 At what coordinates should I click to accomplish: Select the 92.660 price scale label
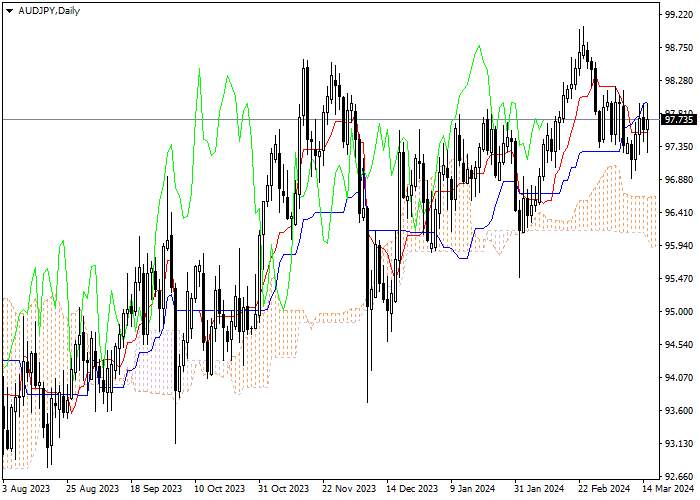point(679,476)
